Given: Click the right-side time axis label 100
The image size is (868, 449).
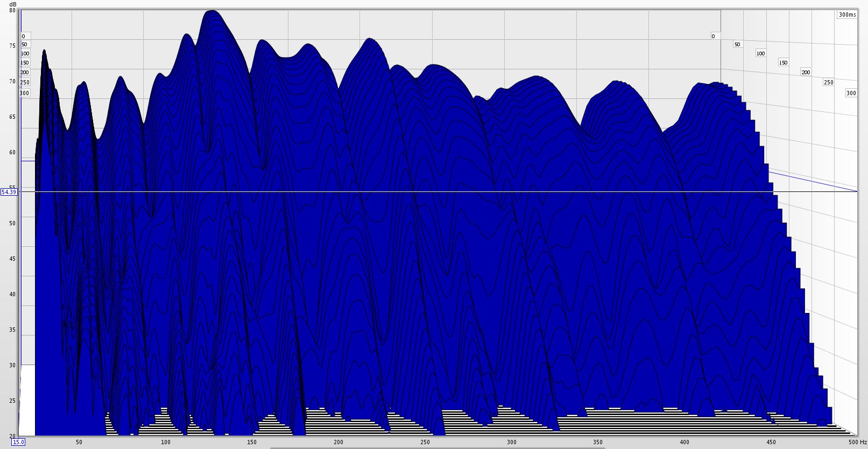Looking at the screenshot, I should [760, 53].
